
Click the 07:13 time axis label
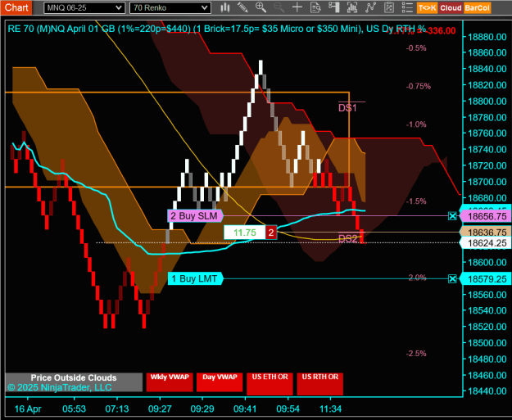point(117,409)
